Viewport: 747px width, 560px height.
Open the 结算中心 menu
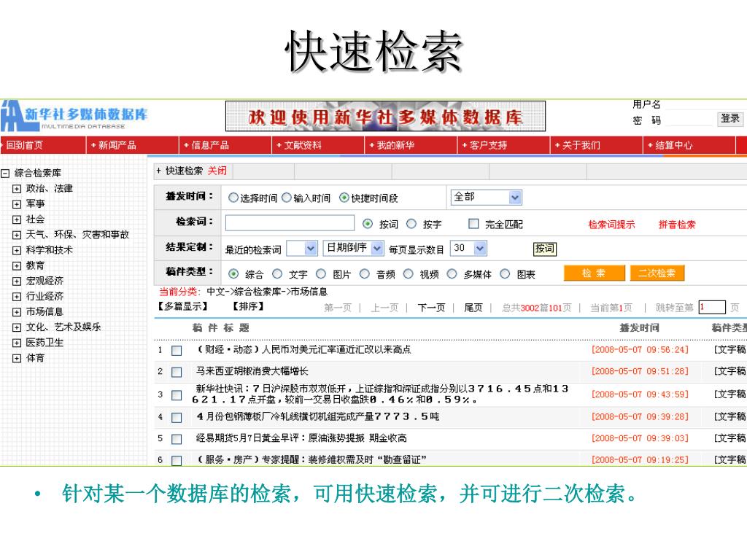[673, 145]
